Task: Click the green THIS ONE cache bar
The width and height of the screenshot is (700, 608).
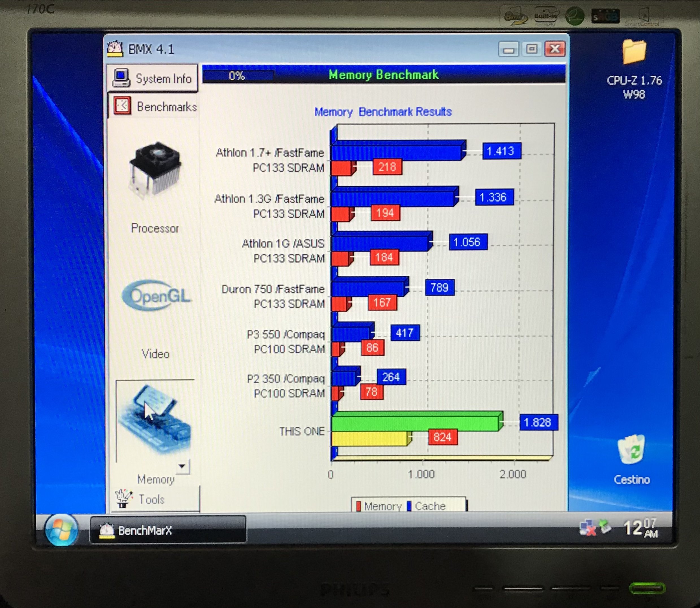Action: [415, 423]
